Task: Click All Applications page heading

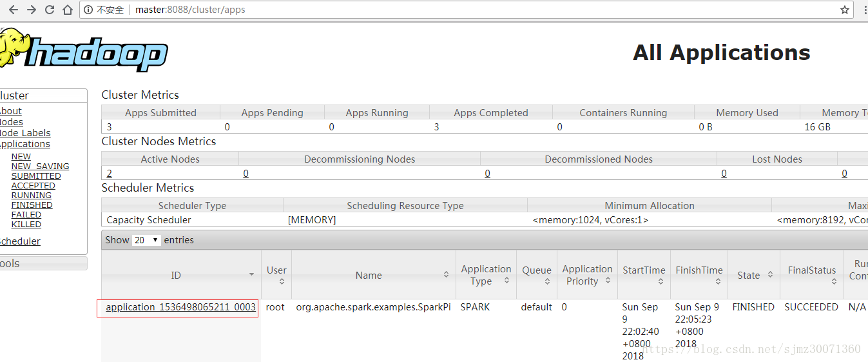Action: click(x=722, y=53)
